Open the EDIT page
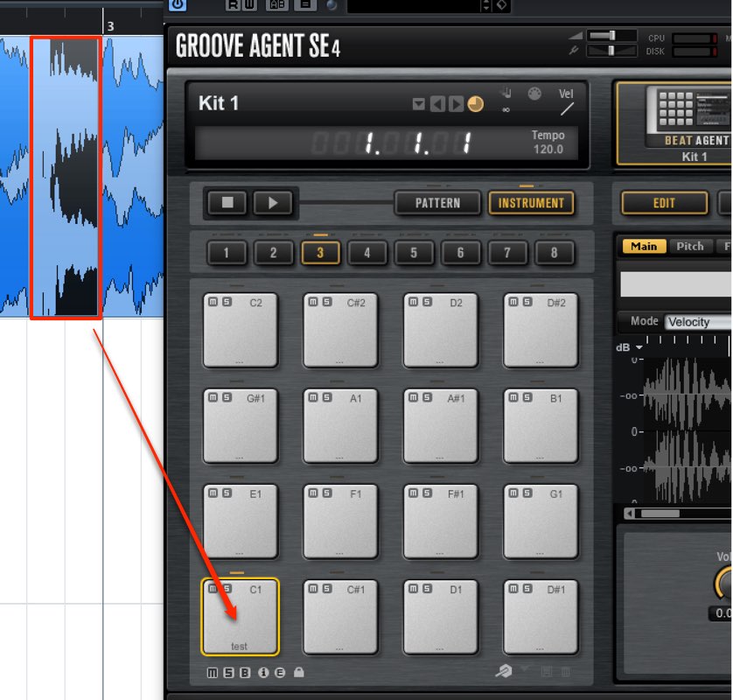This screenshot has height=700, width=733. [x=664, y=203]
